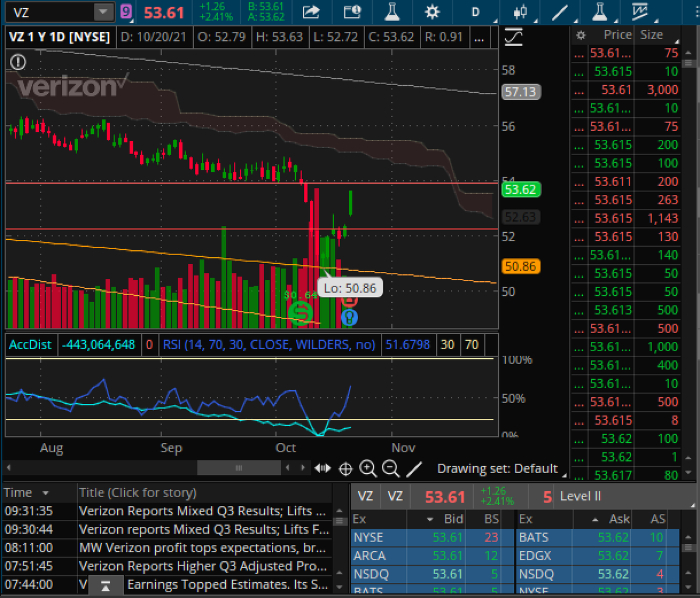Click the 70 overbought level box
The width and height of the screenshot is (700, 598).
tap(472, 345)
